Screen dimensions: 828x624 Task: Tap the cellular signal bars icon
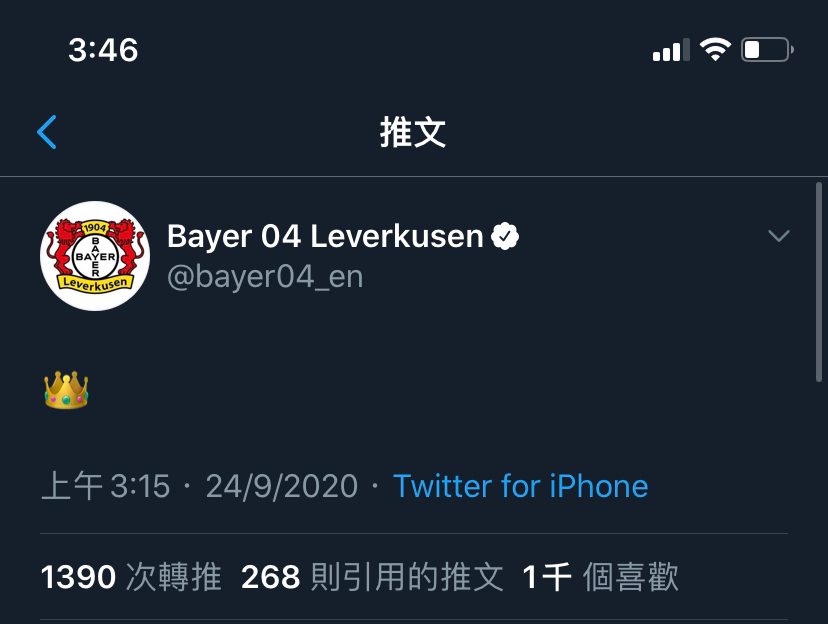coord(671,50)
